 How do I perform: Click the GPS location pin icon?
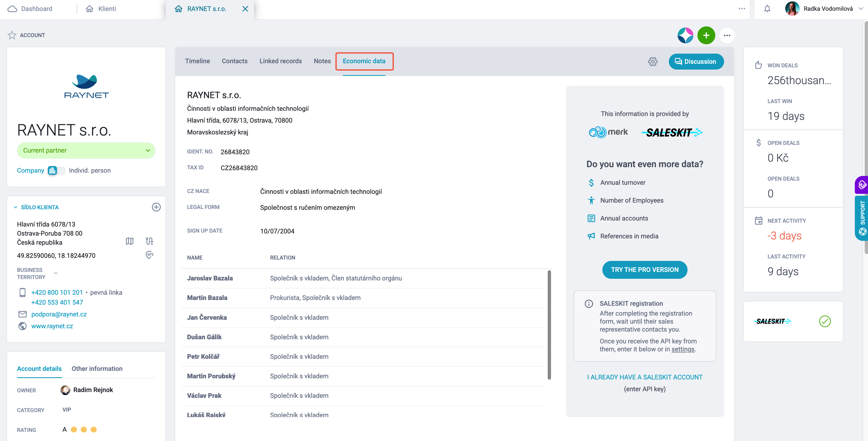(x=149, y=255)
